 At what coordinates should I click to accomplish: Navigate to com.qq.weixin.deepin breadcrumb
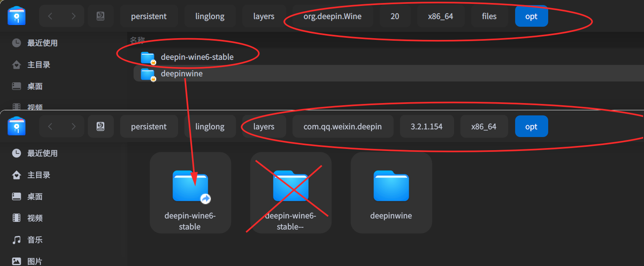point(343,126)
